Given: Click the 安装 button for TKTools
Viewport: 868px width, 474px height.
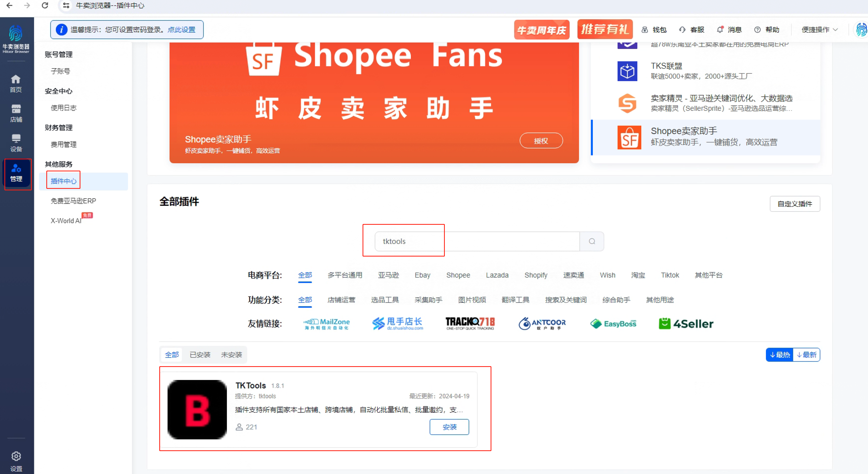Looking at the screenshot, I should (x=449, y=427).
